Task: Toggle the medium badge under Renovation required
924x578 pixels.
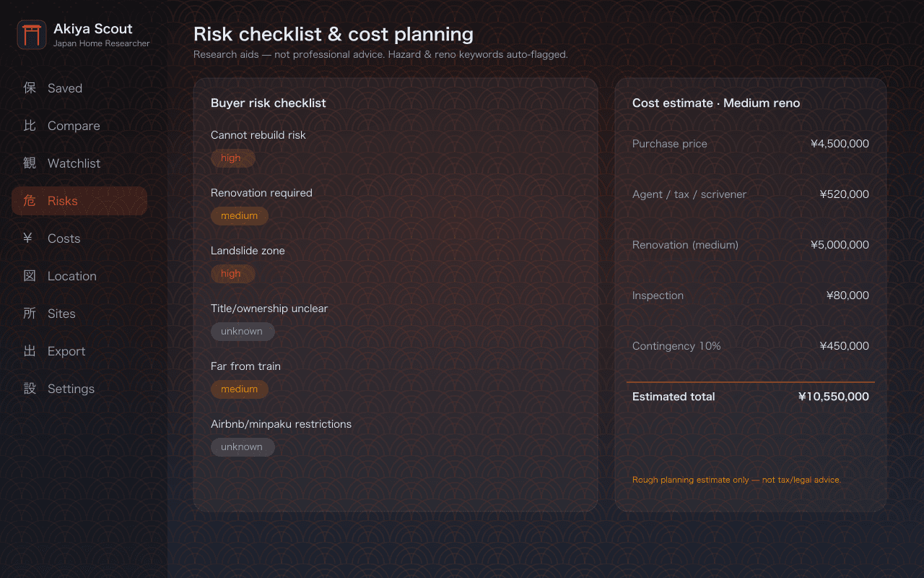Action: pos(240,216)
